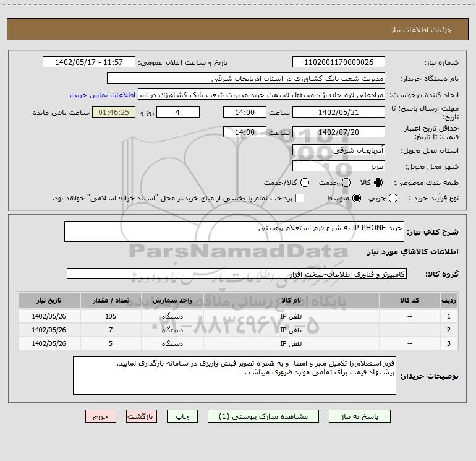The image size is (476, 461).
Task: Click the buyer notes text area
Action: click(234, 376)
